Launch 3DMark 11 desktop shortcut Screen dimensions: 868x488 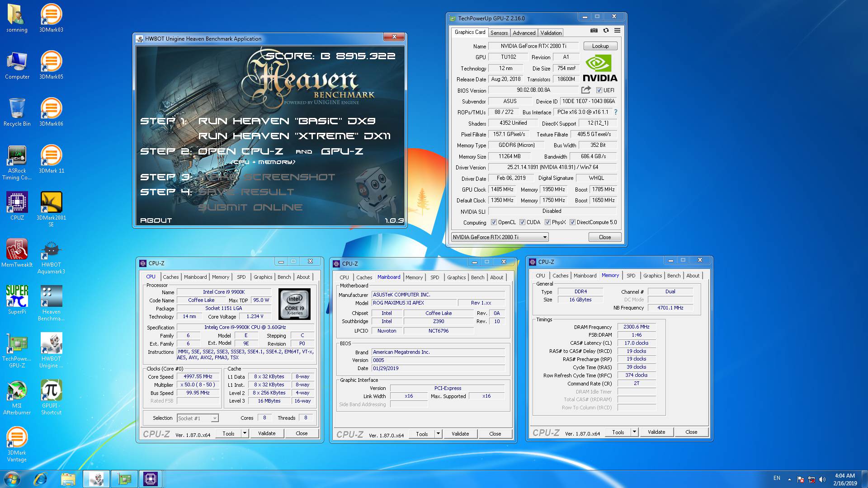[x=51, y=160]
